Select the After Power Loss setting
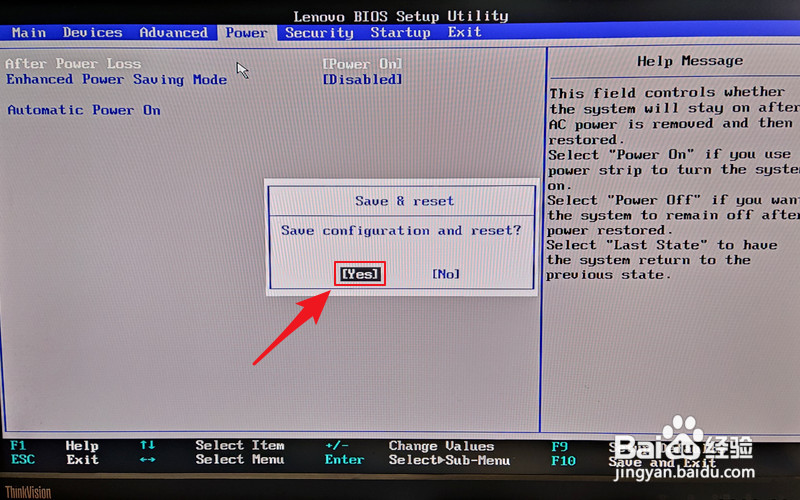This screenshot has width=800, height=500. tap(73, 64)
